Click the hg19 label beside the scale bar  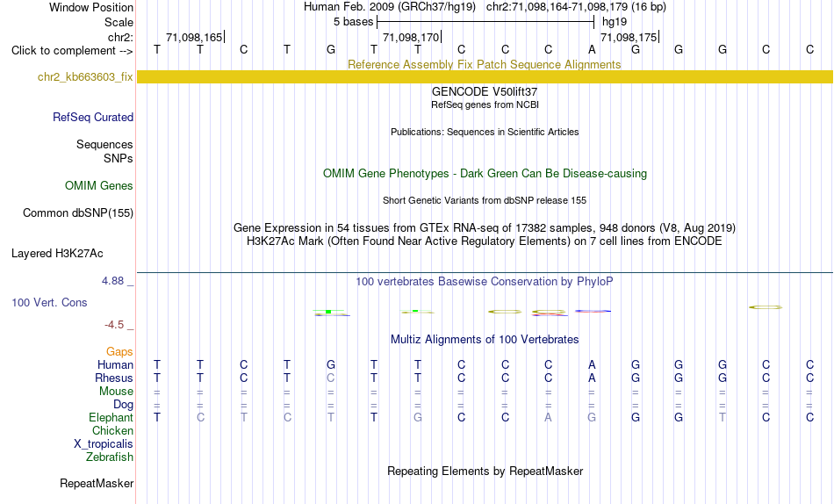tap(615, 22)
